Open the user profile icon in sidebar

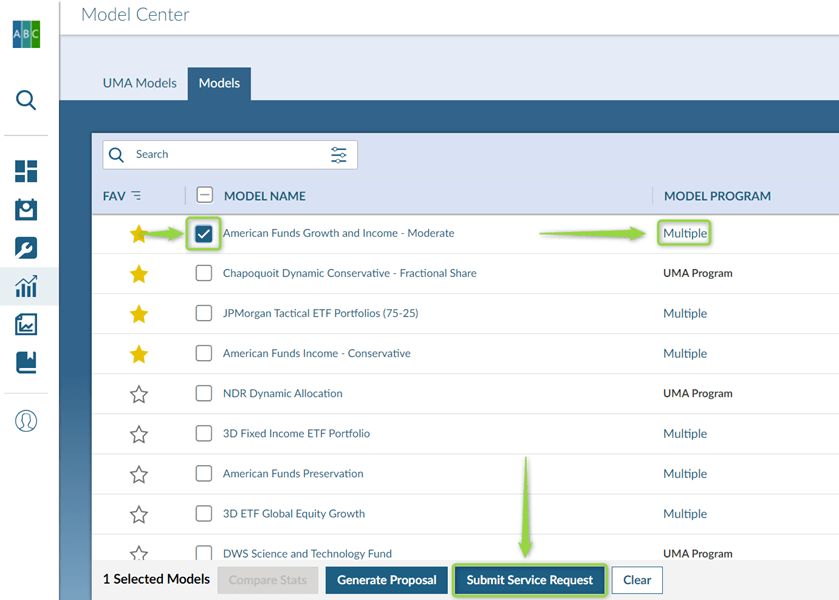click(26, 421)
